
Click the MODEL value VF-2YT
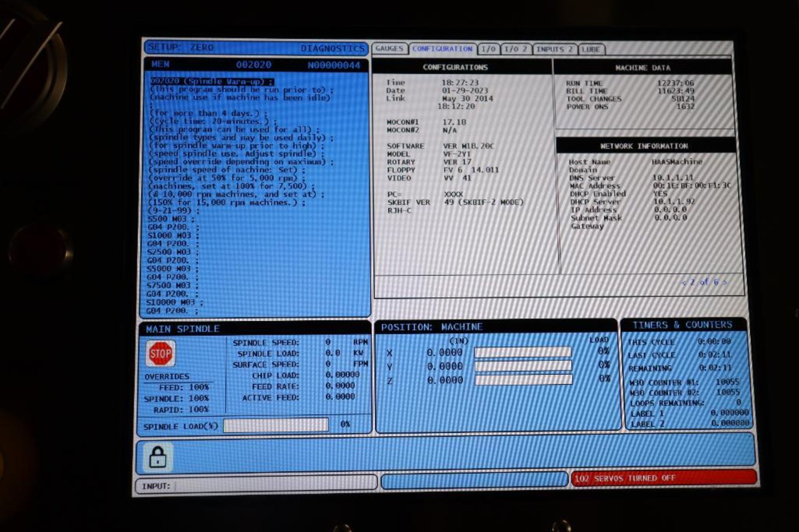[x=457, y=154]
